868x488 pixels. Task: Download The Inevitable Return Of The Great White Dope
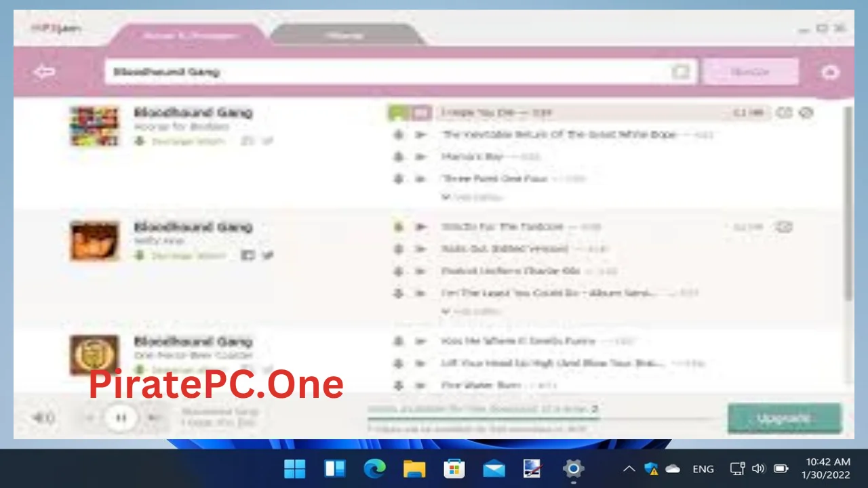[x=398, y=135]
